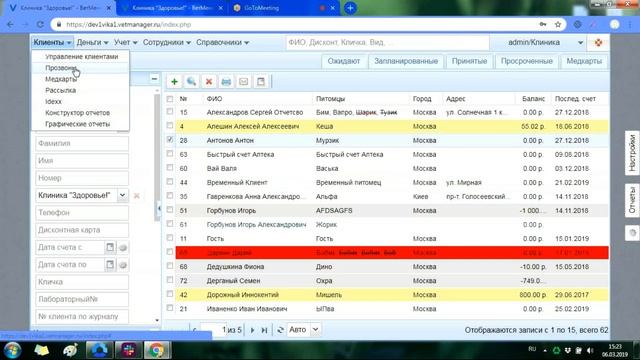This screenshot has height=360, width=640.
Task: Collapse the filter panel with the minus icon
Action: (154, 79)
